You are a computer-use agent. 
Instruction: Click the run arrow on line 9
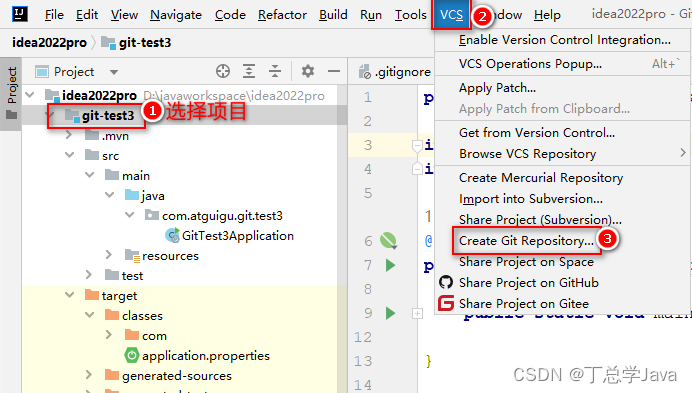point(390,313)
